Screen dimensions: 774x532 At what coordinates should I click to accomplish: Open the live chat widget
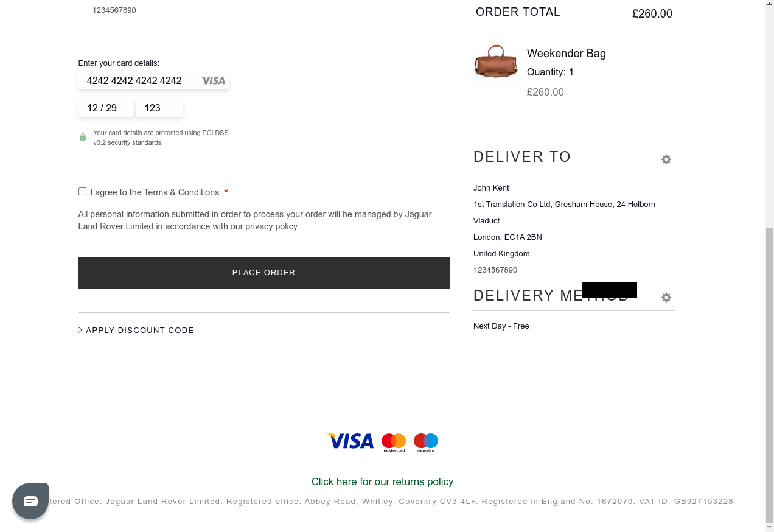point(30,501)
